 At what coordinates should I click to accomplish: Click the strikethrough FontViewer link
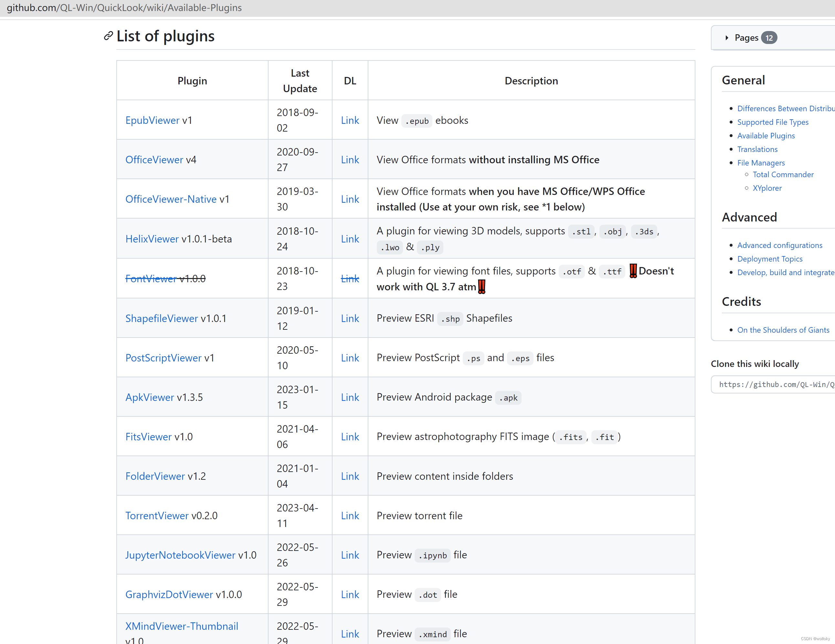pyautogui.click(x=151, y=279)
